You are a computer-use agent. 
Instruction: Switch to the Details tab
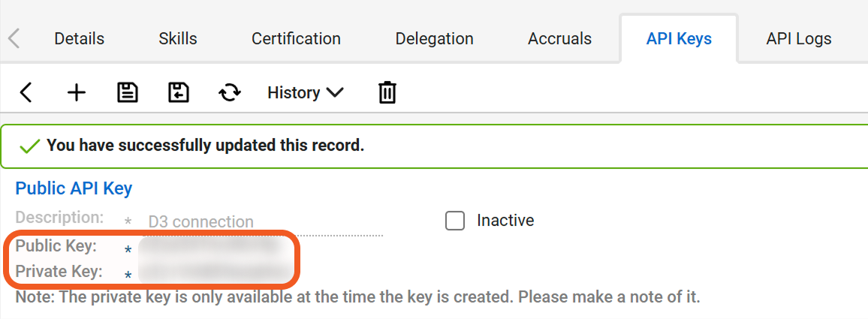(x=79, y=38)
